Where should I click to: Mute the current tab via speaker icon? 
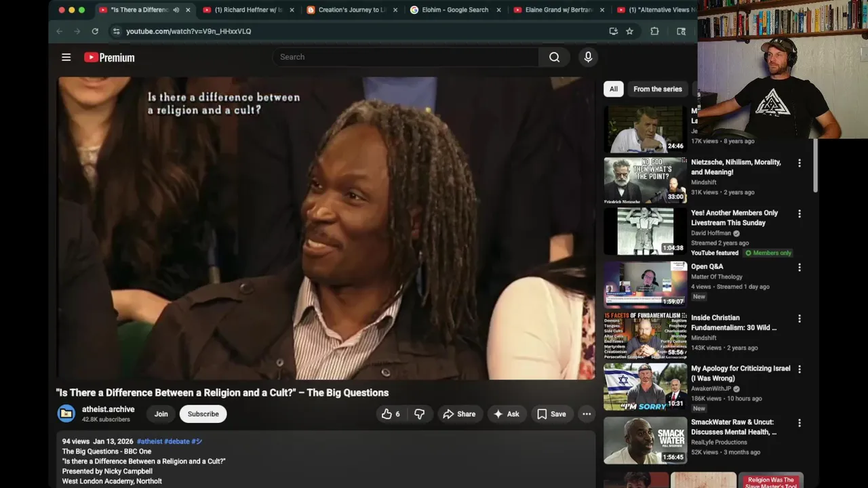[176, 10]
